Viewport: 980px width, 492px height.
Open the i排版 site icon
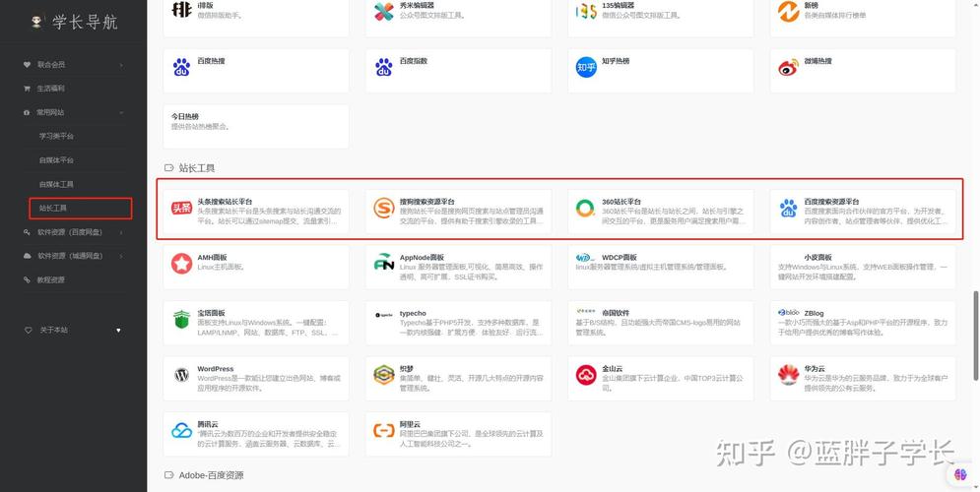(181, 10)
